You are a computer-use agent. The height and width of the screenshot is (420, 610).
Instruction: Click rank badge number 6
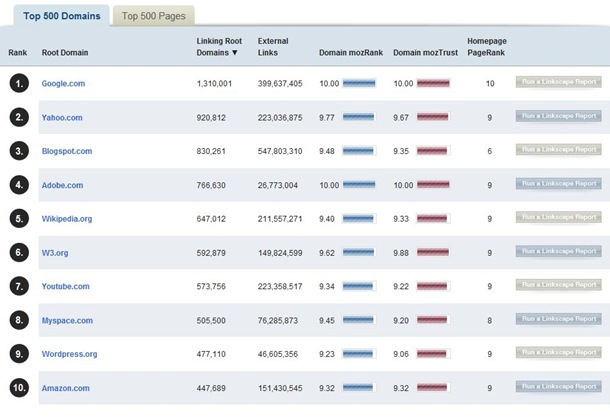pos(19,252)
